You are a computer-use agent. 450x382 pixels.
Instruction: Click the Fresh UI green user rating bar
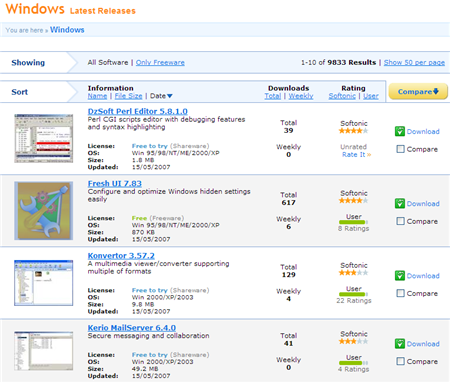tap(353, 222)
